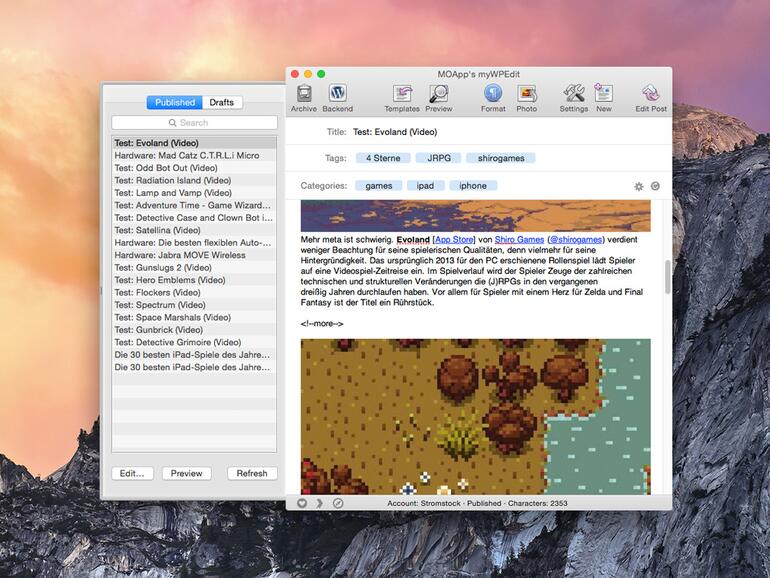The width and height of the screenshot is (770, 578).
Task: Click the compass icon in status bar
Action: [338, 503]
